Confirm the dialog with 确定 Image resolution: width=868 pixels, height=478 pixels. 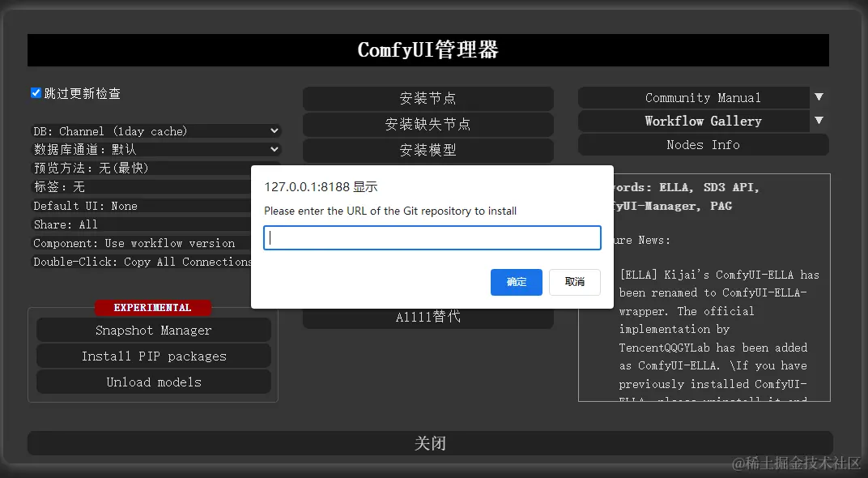coord(517,282)
